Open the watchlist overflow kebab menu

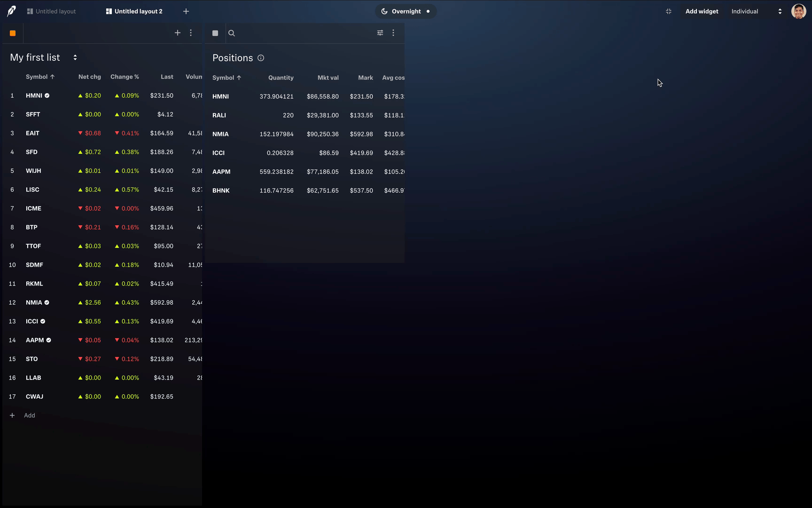click(191, 33)
